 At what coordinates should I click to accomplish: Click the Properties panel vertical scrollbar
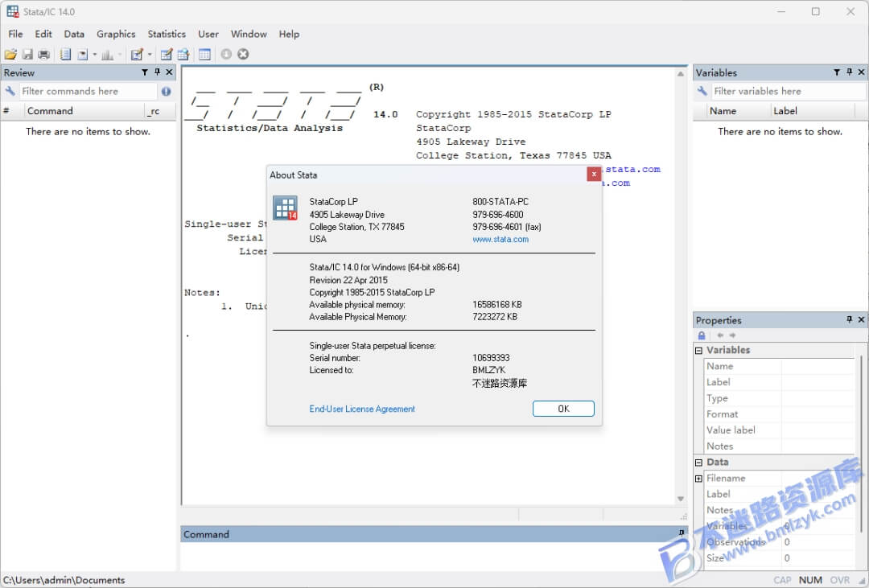(x=861, y=443)
